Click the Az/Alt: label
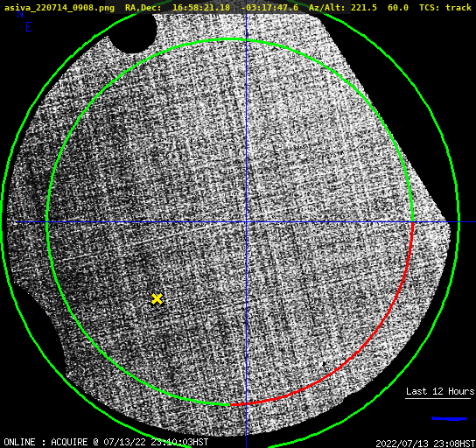 click(x=327, y=8)
